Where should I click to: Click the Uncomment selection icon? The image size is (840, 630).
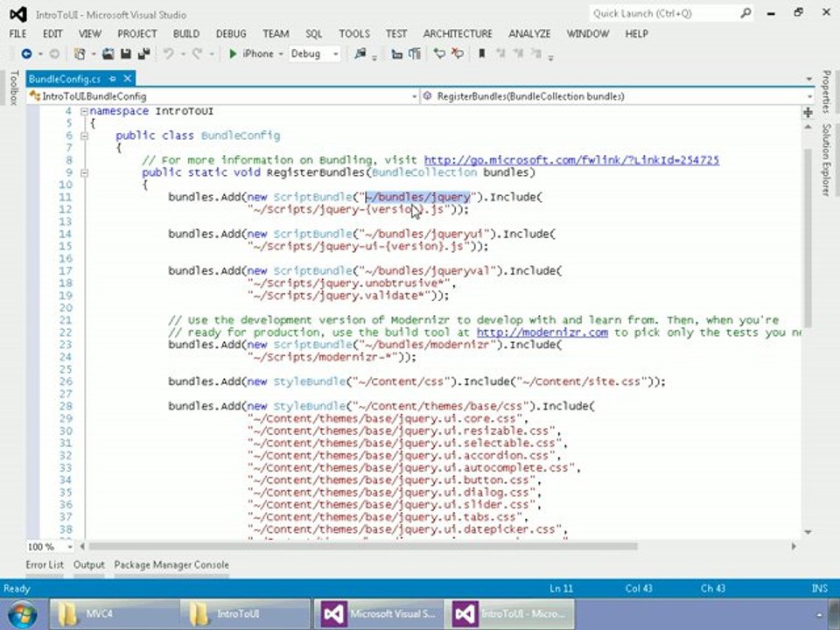coord(458,53)
